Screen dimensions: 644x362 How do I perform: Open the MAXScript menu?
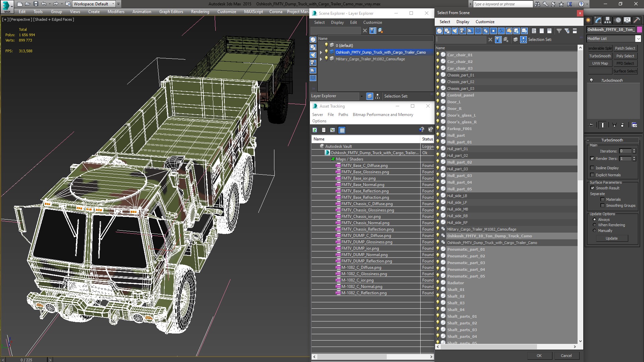coord(253,11)
